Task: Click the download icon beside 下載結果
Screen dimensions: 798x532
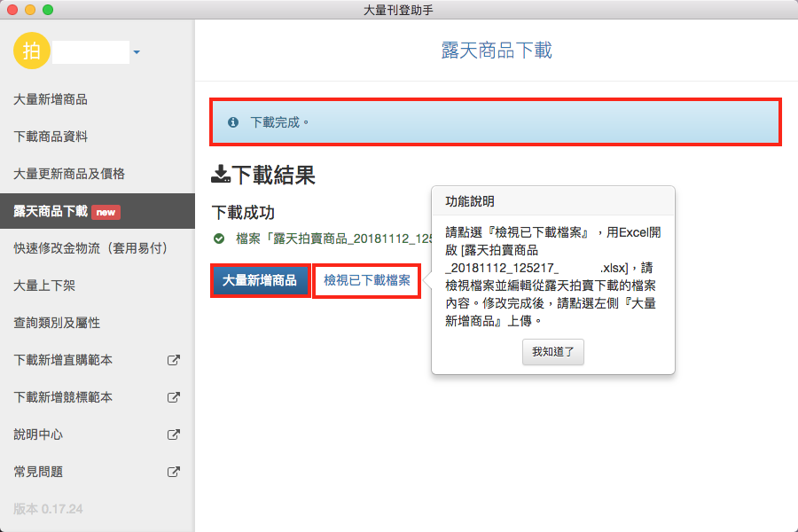Action: [220, 175]
